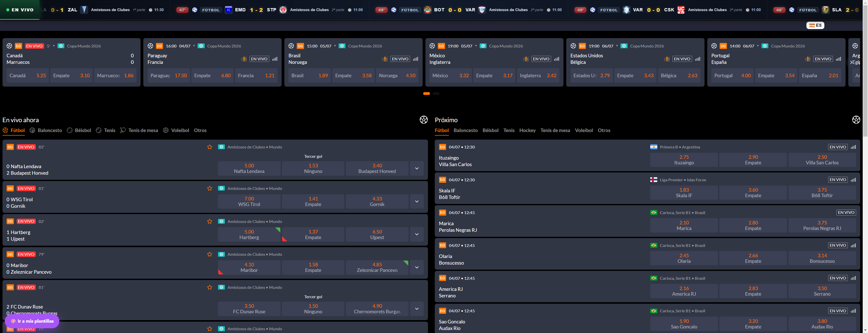Select Tenis tab in Próximo section
This screenshot has width=868, height=333.
(509, 131)
